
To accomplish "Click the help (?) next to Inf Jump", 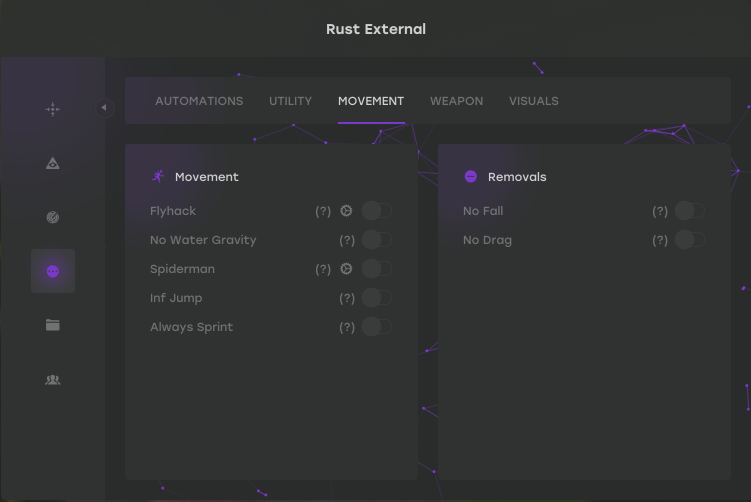I will [x=347, y=298].
